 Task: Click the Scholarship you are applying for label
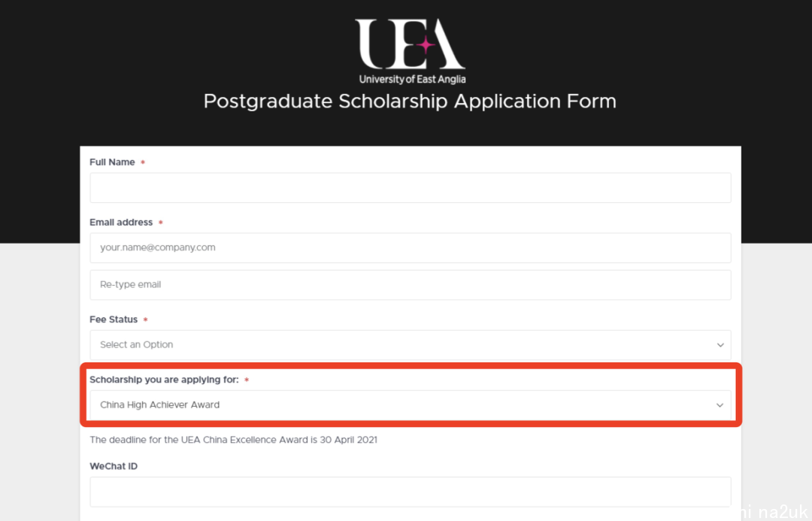coord(164,380)
